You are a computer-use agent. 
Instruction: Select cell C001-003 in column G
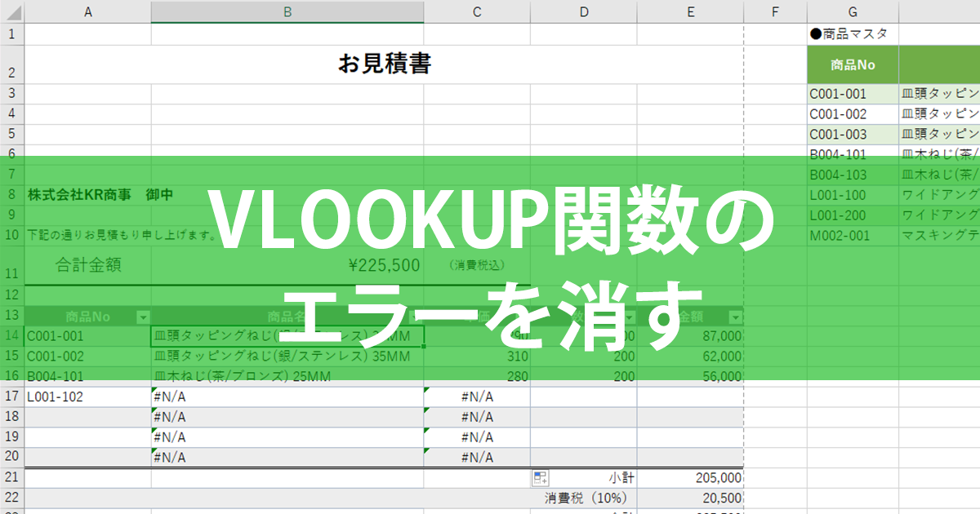853,135
